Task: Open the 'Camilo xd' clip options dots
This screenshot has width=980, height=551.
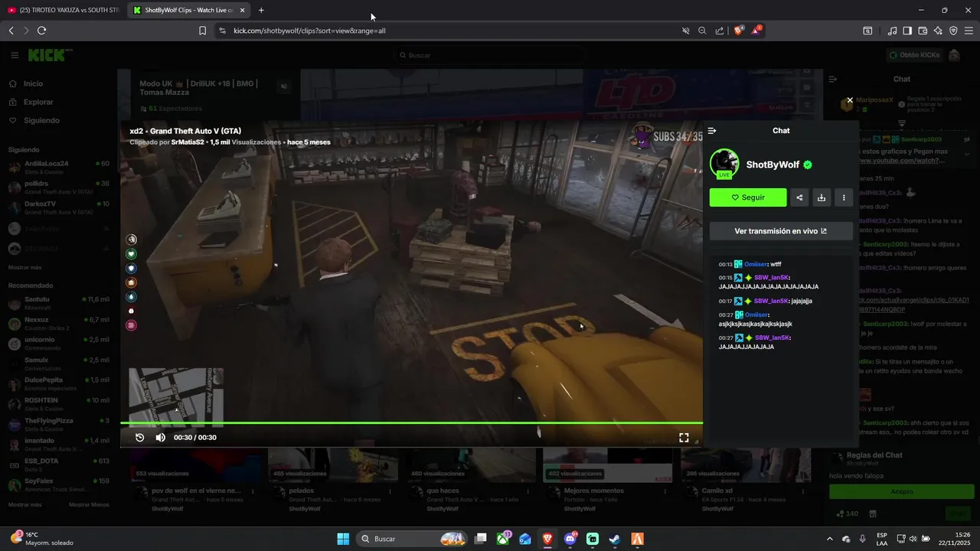Action: point(804,491)
